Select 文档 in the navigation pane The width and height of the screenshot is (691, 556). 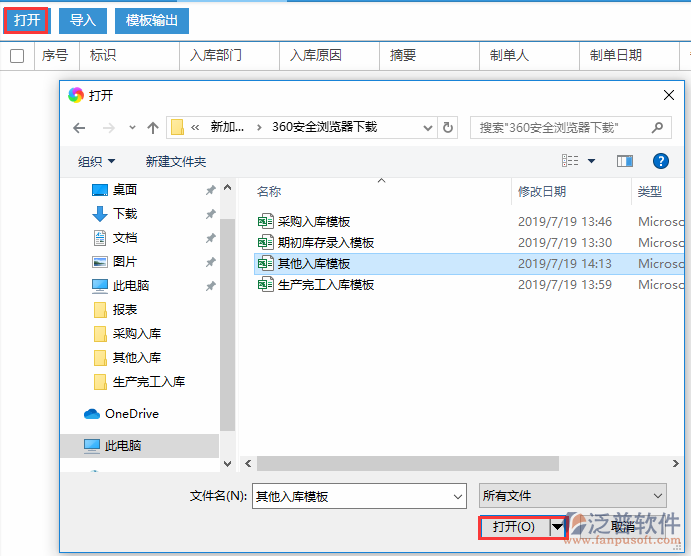125,238
